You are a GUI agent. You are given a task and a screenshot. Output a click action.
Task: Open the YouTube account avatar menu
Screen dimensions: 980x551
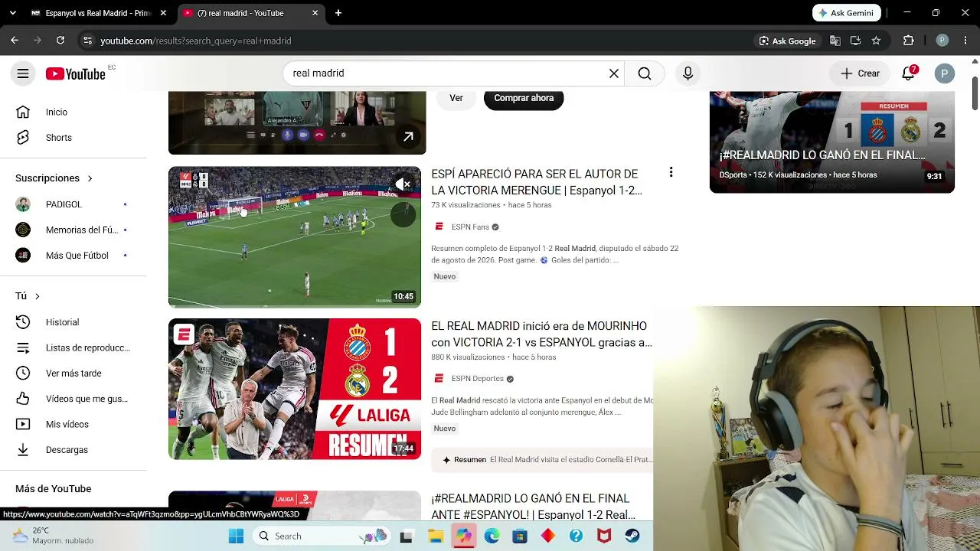[x=945, y=73]
